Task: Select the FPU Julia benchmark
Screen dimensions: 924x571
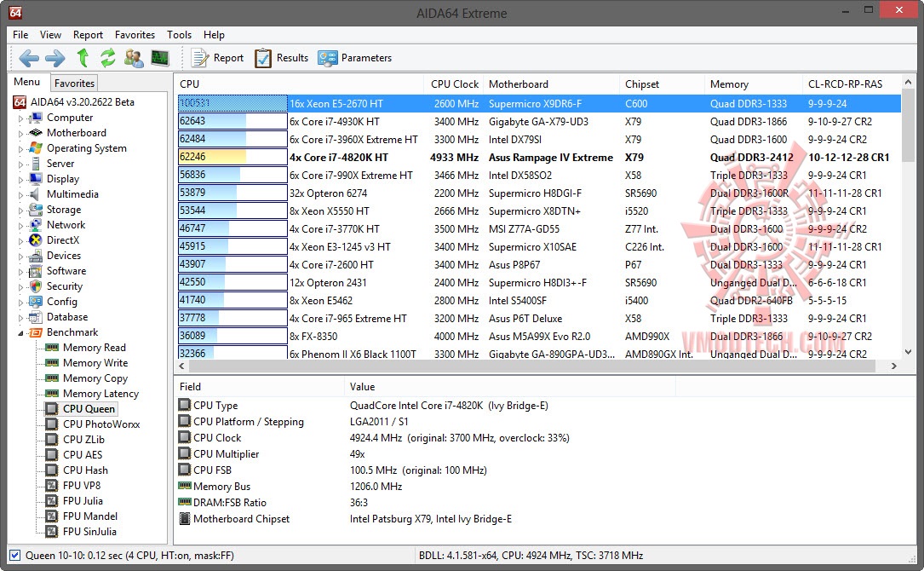Action: coord(83,501)
